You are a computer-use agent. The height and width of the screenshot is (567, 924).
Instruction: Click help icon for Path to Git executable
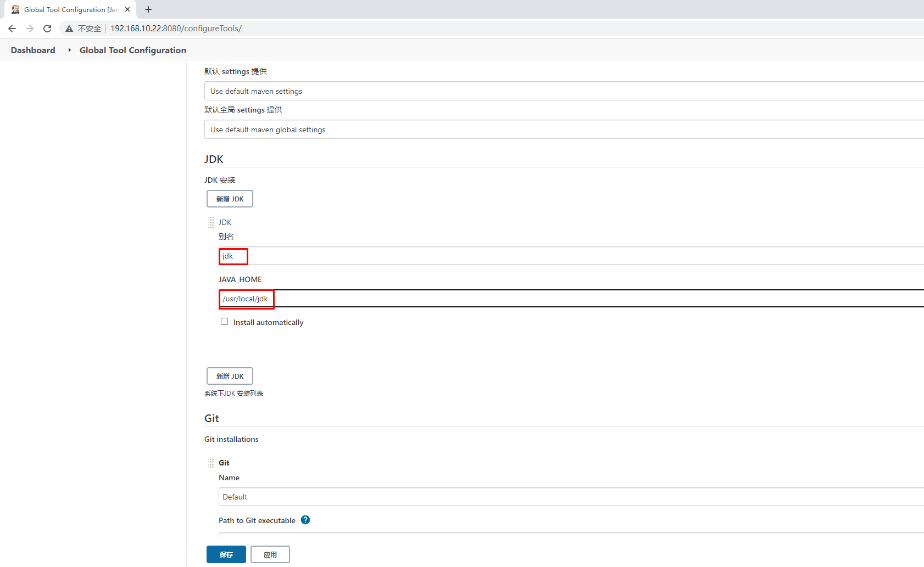(305, 520)
